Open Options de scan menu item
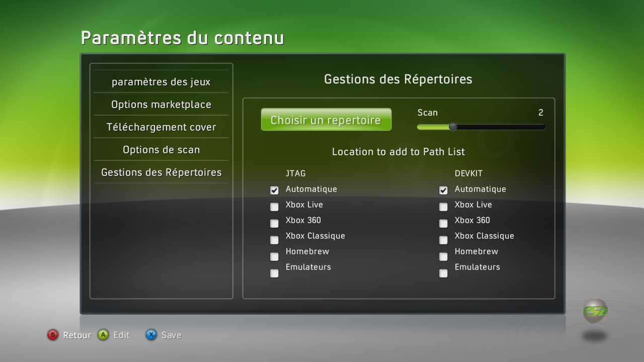644x362 pixels. coord(161,149)
